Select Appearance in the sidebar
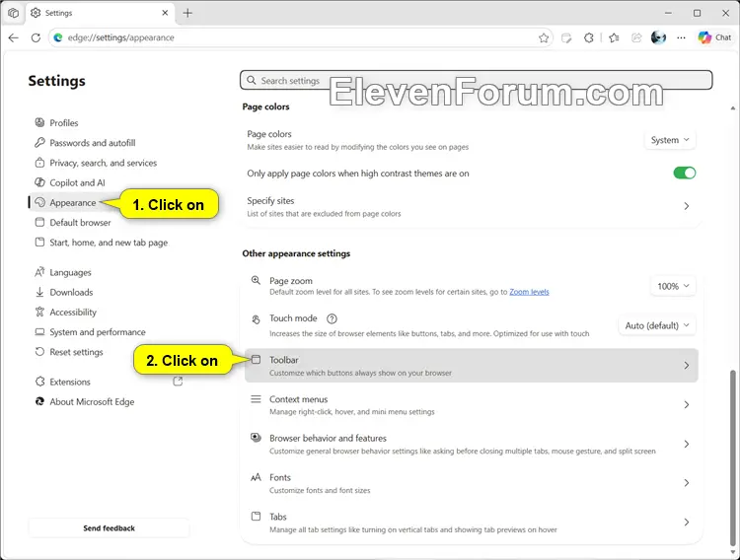Screen dimensions: 740x560 72,202
